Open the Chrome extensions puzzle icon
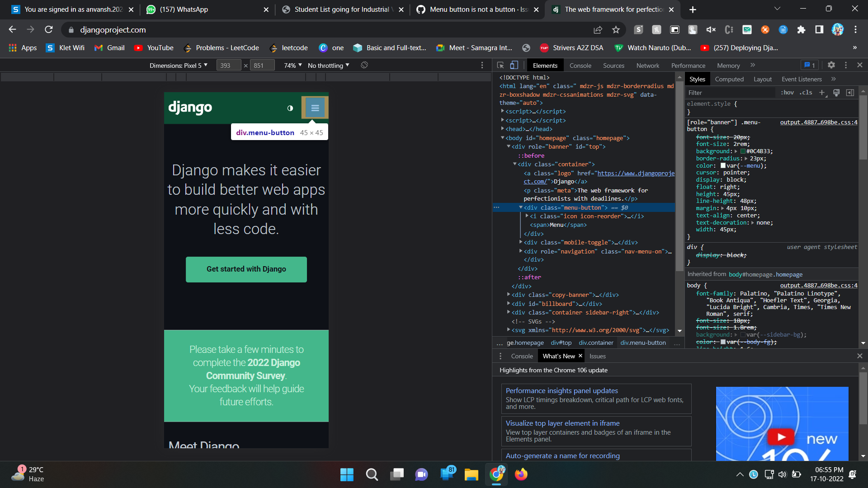 802,29
